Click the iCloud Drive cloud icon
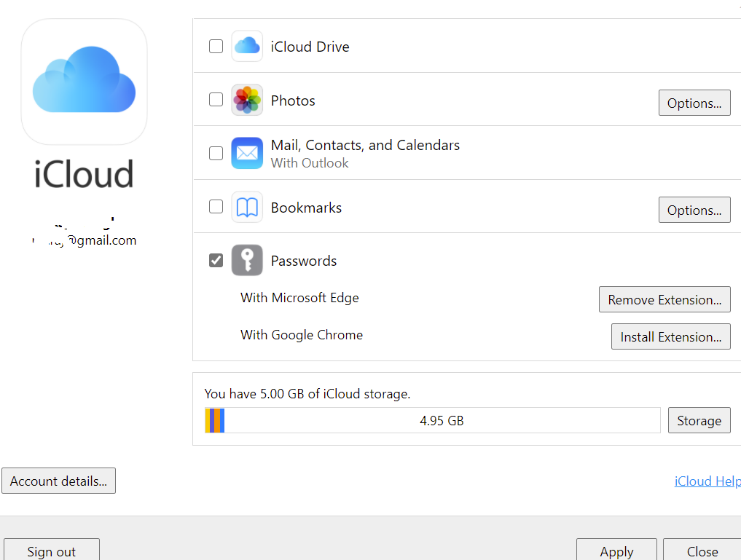The image size is (741, 560). pyautogui.click(x=247, y=46)
